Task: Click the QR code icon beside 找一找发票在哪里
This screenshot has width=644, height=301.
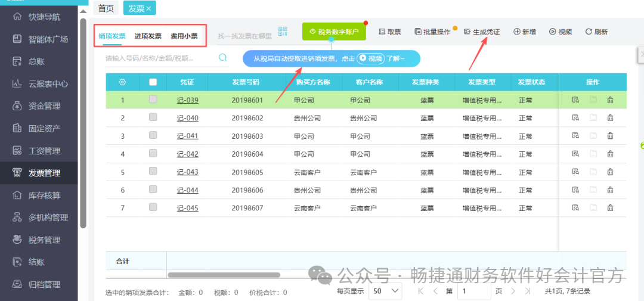Action: (283, 31)
